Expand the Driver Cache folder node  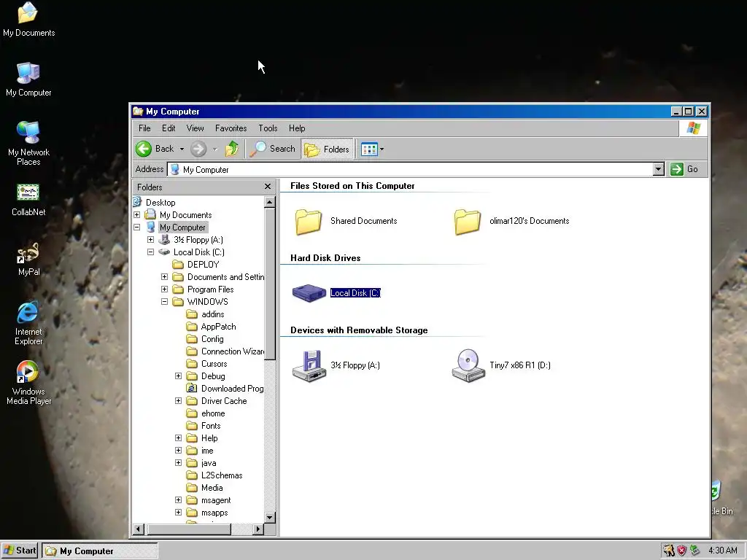(178, 401)
